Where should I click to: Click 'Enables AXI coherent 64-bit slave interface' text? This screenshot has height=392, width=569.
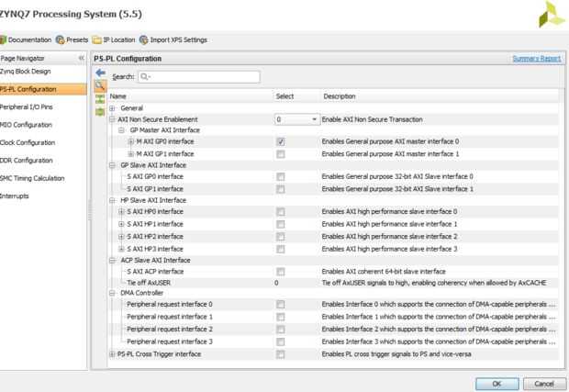pyautogui.click(x=384, y=272)
